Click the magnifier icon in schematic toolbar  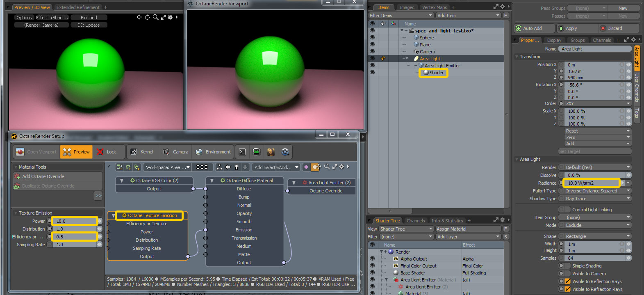[x=327, y=167]
